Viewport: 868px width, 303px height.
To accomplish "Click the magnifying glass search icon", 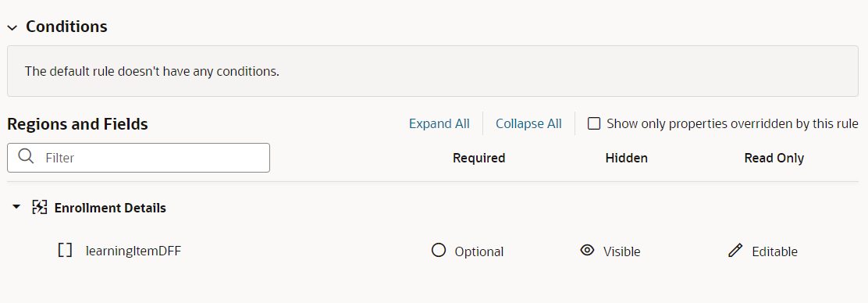I will 26,157.
